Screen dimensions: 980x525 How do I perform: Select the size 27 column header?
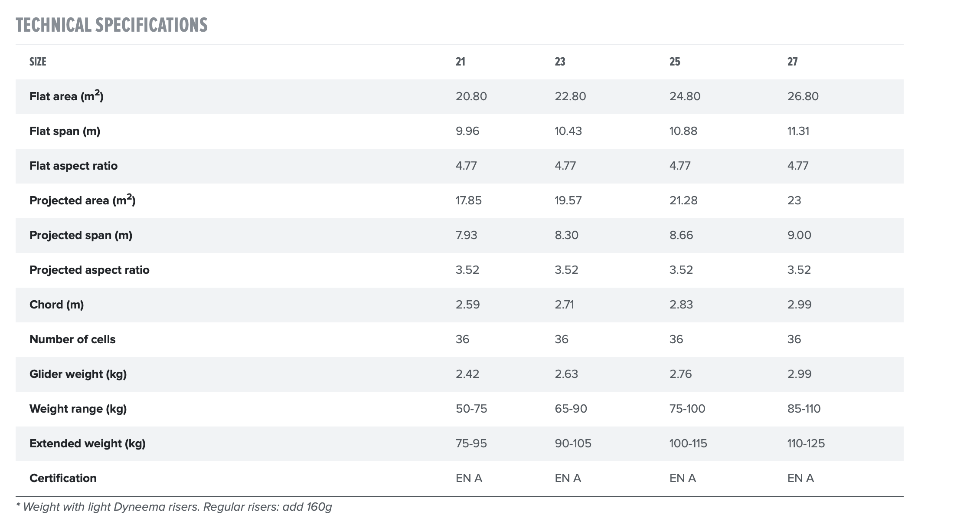(792, 62)
